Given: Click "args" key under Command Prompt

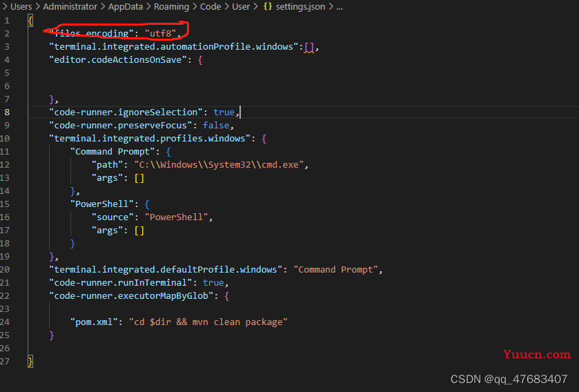Looking at the screenshot, I should (108, 178).
